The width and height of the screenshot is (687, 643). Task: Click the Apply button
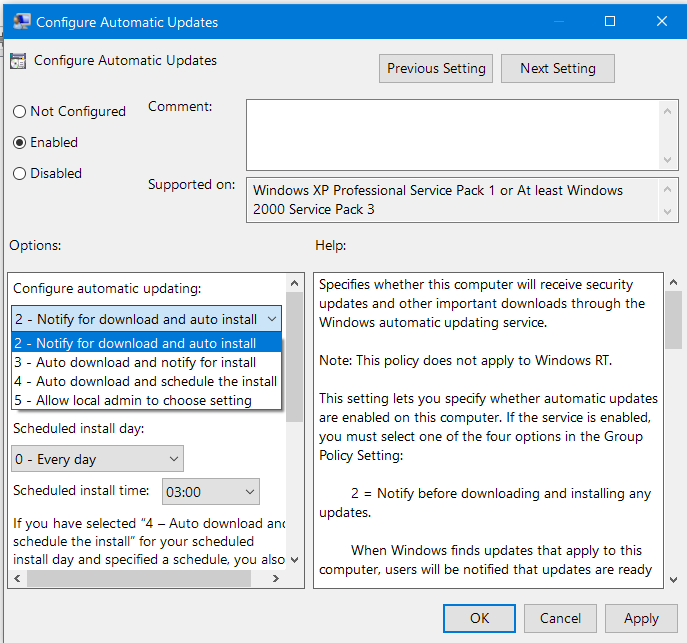(x=641, y=618)
